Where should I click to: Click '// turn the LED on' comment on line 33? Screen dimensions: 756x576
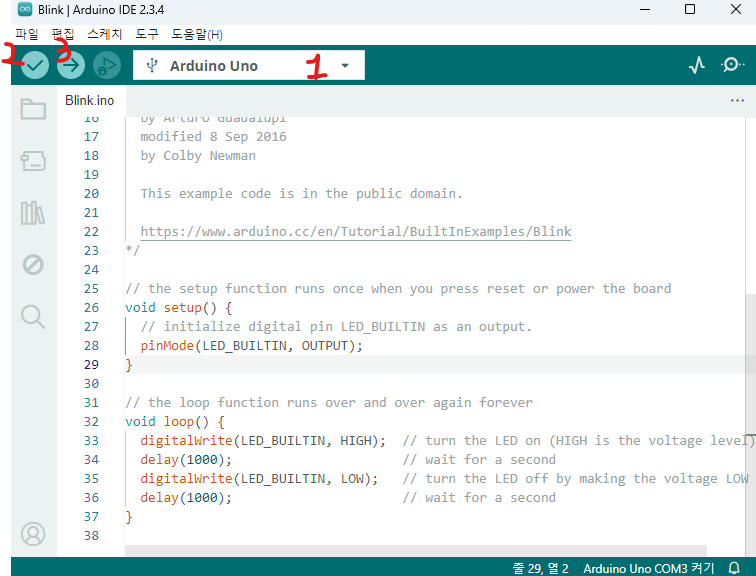pyautogui.click(x=578, y=441)
